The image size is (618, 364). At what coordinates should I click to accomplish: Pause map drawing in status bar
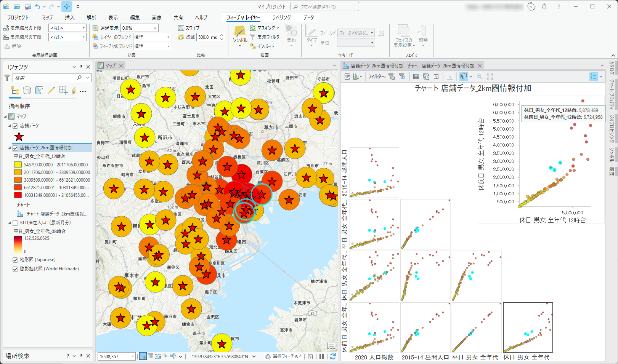(321, 356)
